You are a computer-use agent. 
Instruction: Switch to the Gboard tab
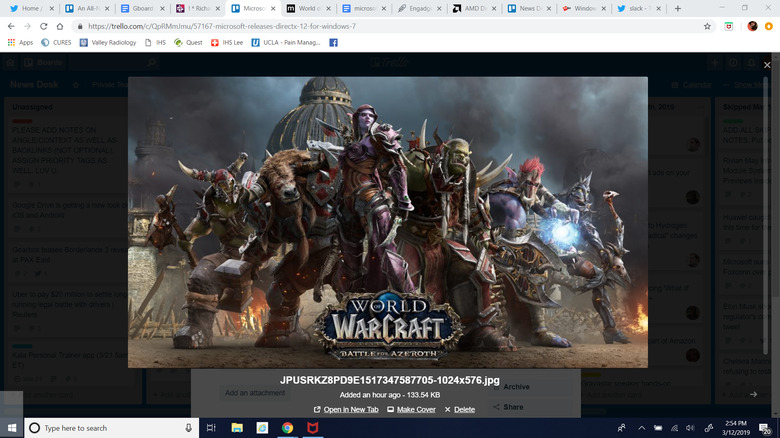click(142, 8)
